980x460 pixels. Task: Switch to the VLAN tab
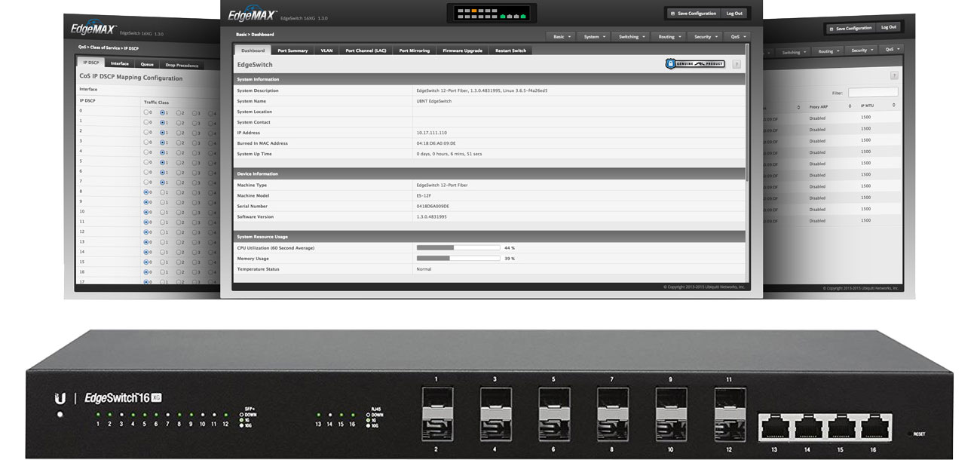point(326,51)
